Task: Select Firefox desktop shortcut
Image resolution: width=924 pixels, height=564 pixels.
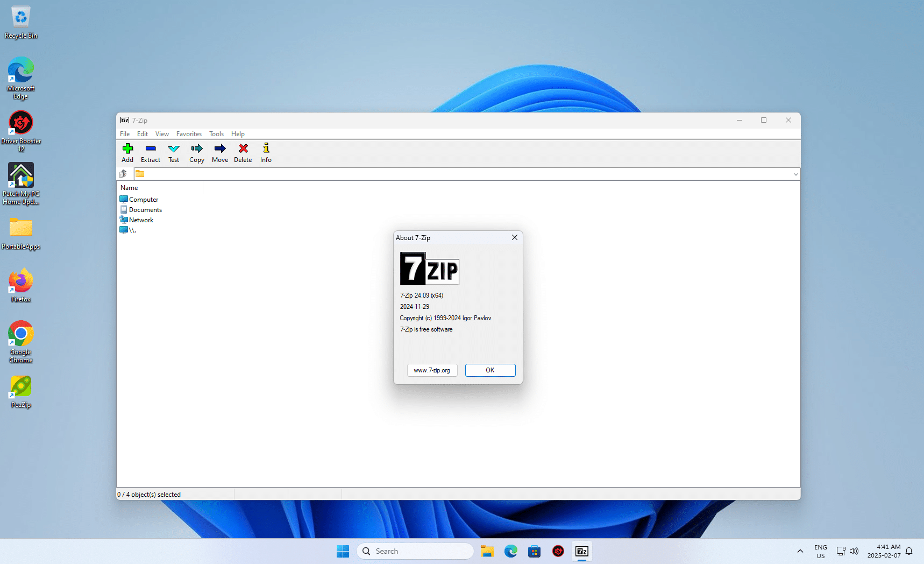Action: (21, 285)
